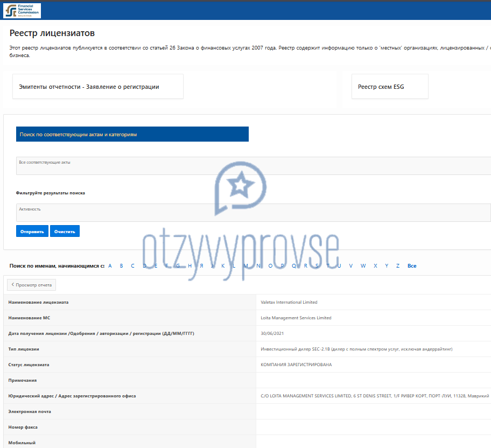Choose letter O in the alphabet filter
491x448 pixels.
(271, 265)
